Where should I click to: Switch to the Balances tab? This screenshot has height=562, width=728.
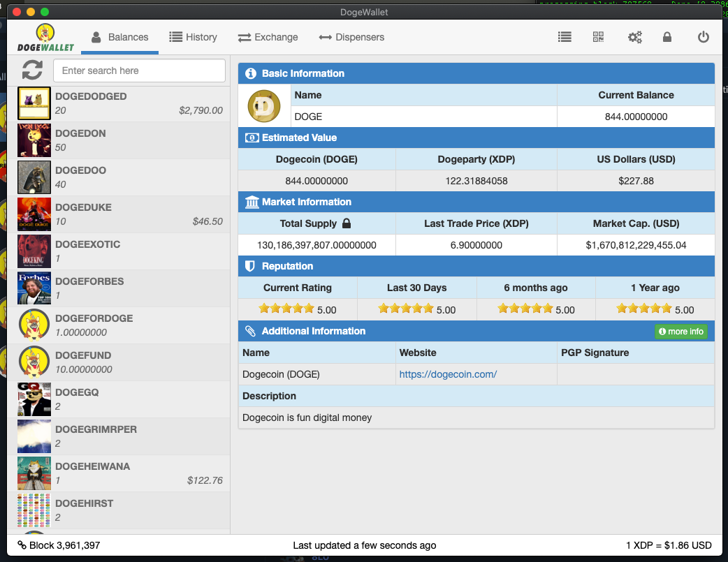tap(119, 37)
